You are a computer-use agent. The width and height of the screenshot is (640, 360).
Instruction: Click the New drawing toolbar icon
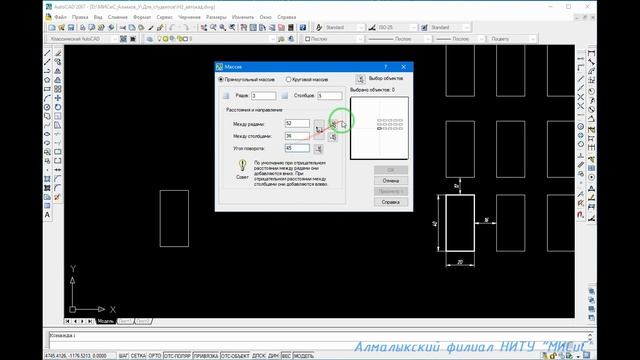point(52,27)
